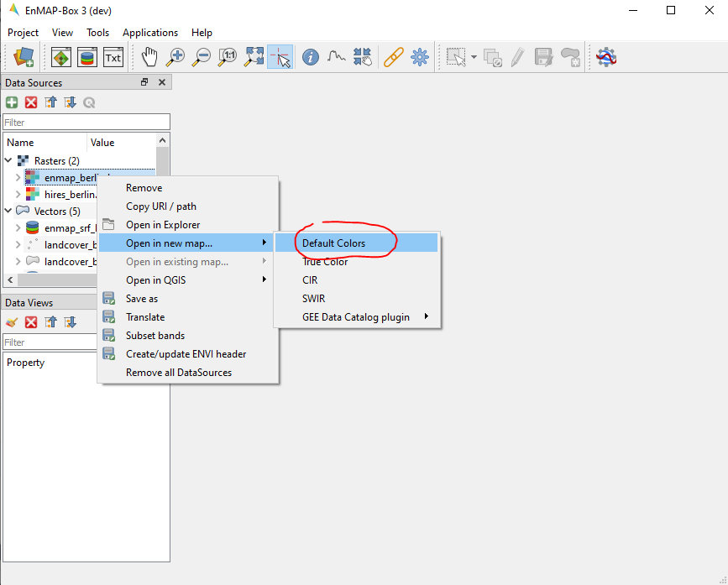Choose Remove from context menu

point(188,188)
